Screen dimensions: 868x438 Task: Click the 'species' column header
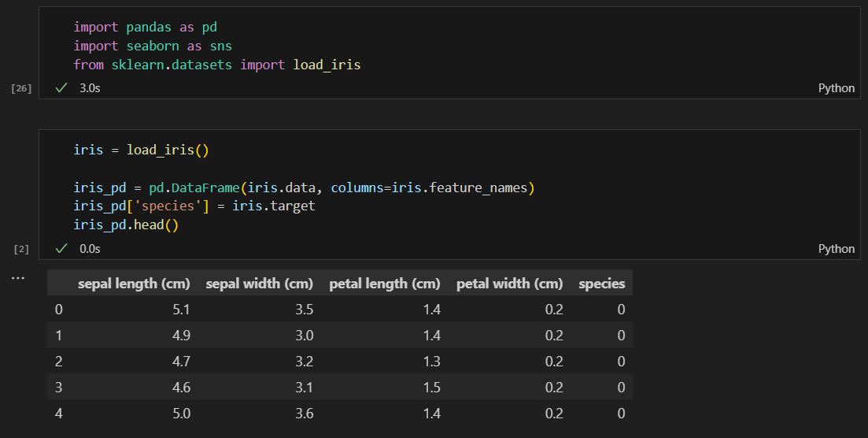602,284
